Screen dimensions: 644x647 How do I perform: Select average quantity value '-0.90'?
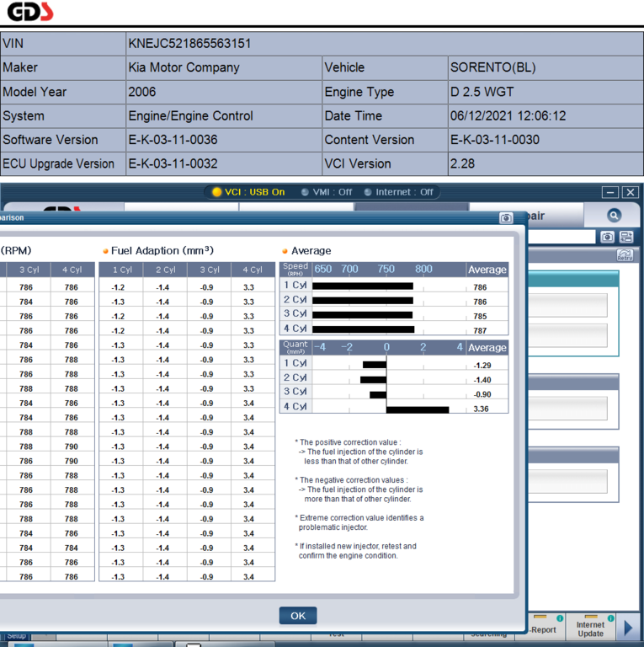coord(482,394)
